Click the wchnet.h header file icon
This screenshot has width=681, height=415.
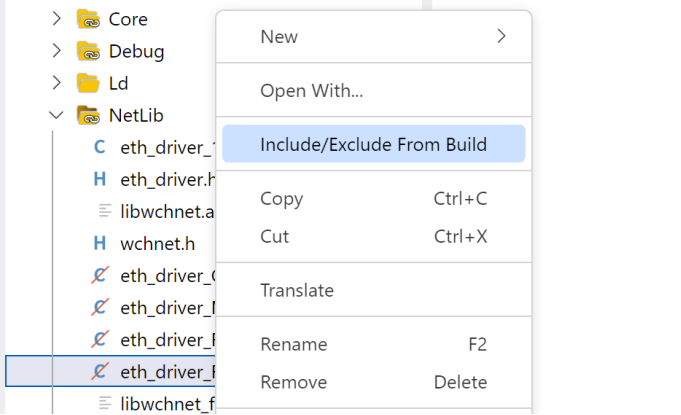point(100,243)
